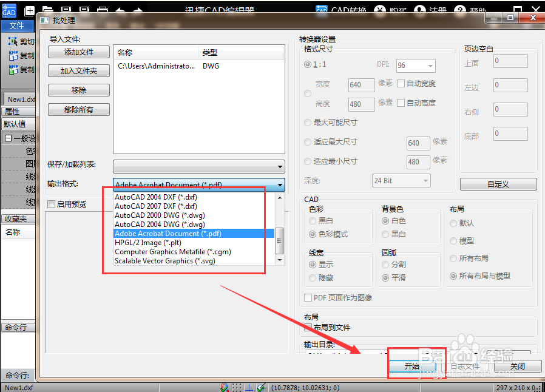Click format list scroll-down arrow

point(280,260)
